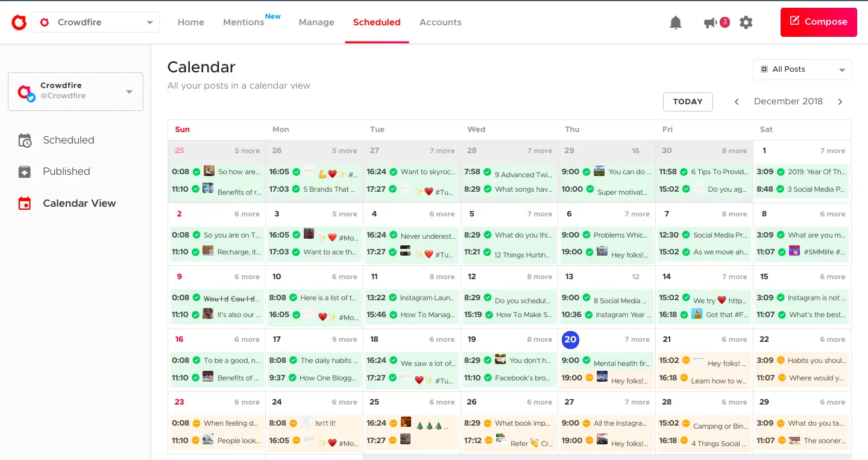This screenshot has width=868, height=460.
Task: Click the Calendar View icon in sidebar
Action: [25, 203]
